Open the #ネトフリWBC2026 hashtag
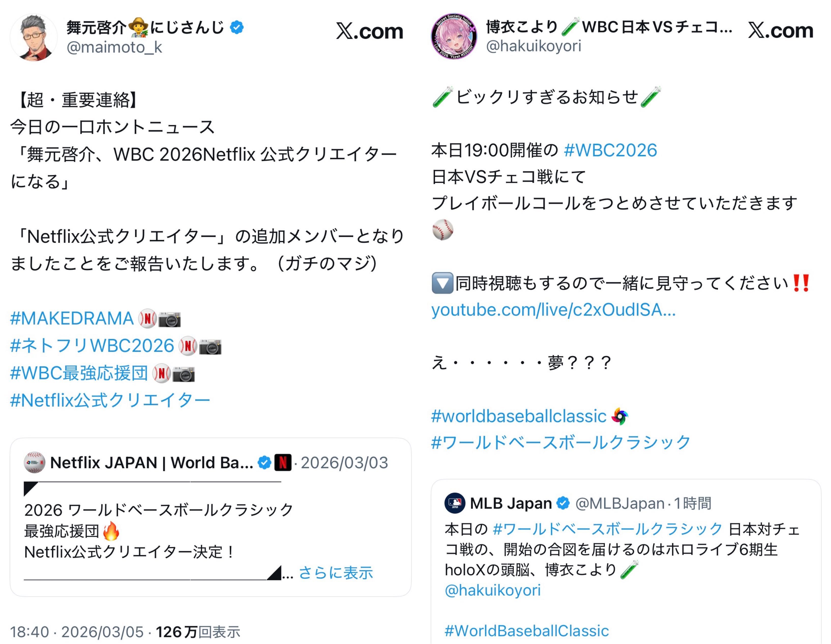This screenshot has width=831, height=644. pos(92,346)
